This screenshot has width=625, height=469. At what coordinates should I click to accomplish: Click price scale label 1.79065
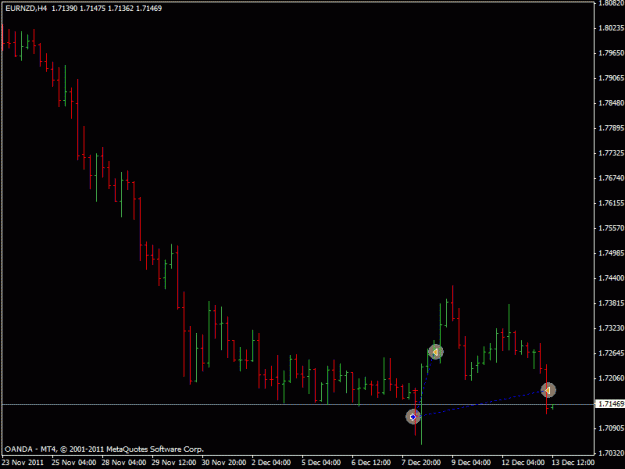(x=611, y=78)
